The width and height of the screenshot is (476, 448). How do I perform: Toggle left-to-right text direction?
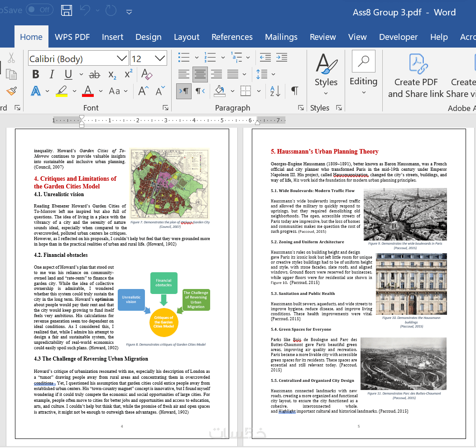pyautogui.click(x=184, y=91)
